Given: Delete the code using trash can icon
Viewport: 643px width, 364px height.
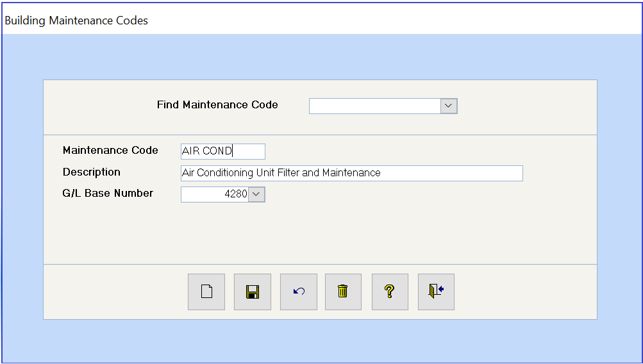Looking at the screenshot, I should 343,292.
